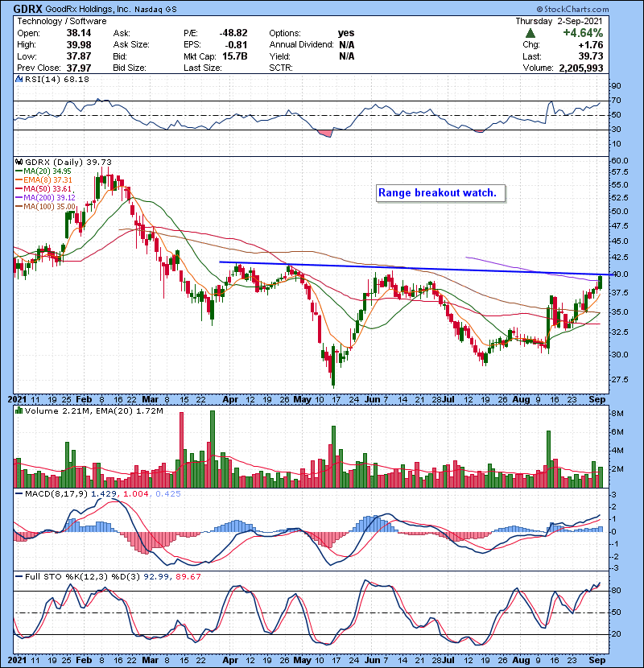Click the GDRX ticker symbol in the header

27,9
